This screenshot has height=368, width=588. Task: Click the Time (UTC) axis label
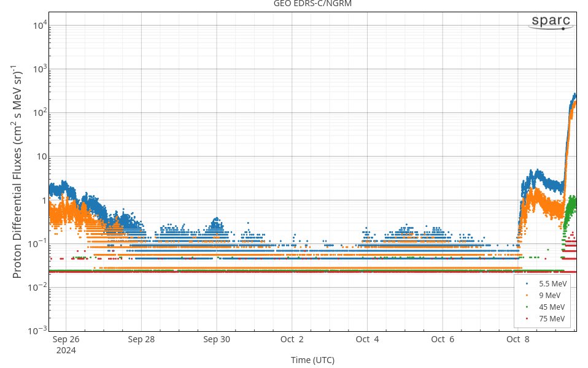coord(313,360)
